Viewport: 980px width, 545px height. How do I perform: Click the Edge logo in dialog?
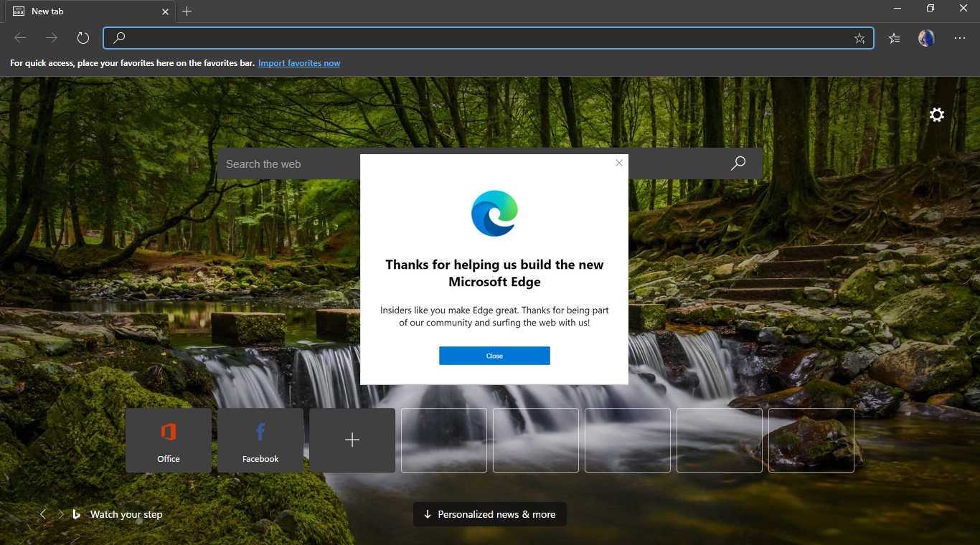[x=494, y=213]
